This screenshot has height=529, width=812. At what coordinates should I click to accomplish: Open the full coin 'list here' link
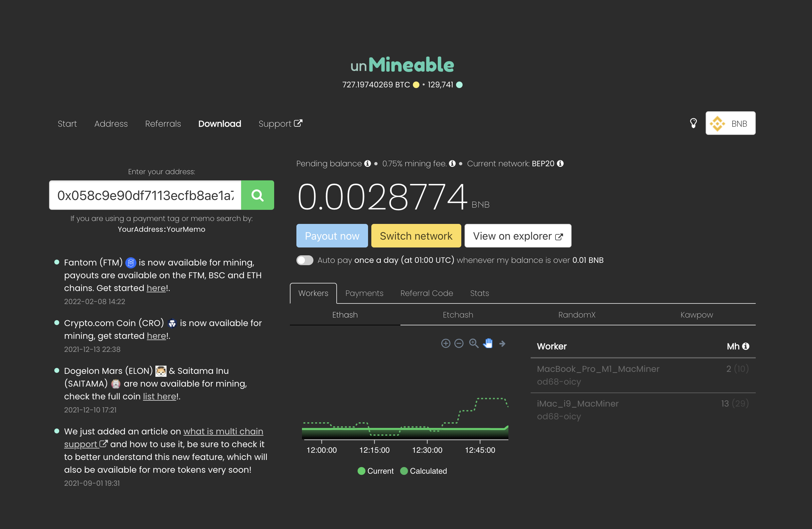click(160, 396)
